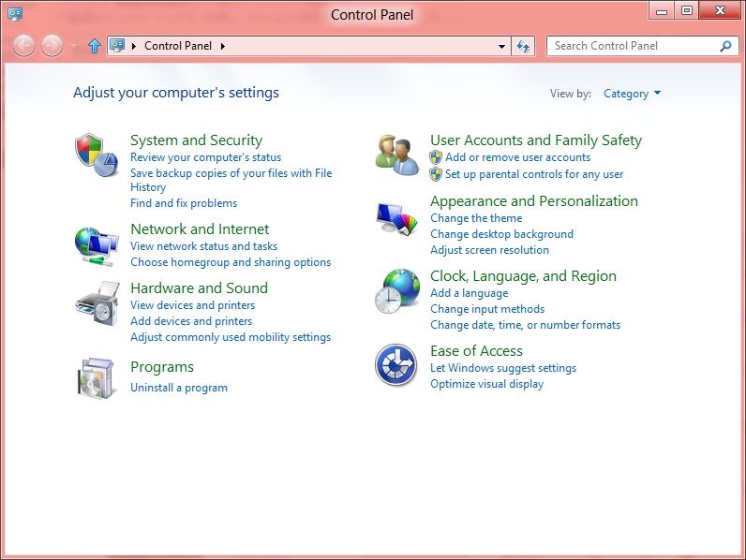The height and width of the screenshot is (560, 746).
Task: Click Adjust screen resolution
Action: tap(489, 250)
